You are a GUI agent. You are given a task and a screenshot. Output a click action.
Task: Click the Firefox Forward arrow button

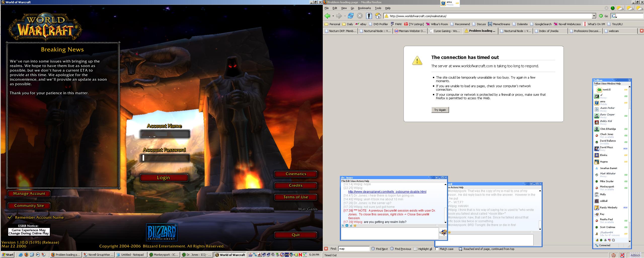point(339,16)
